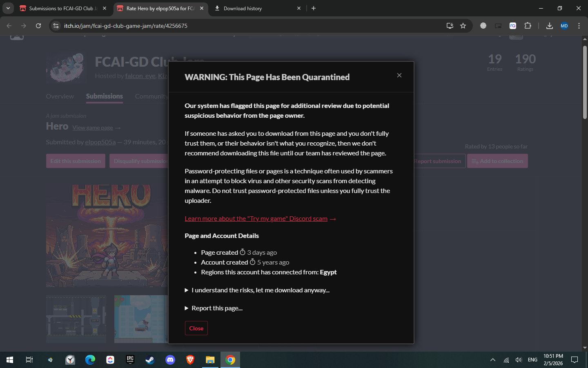Viewport: 588px width, 368px height.
Task: Open the clock-faced app on the taskbar
Action: point(70,360)
